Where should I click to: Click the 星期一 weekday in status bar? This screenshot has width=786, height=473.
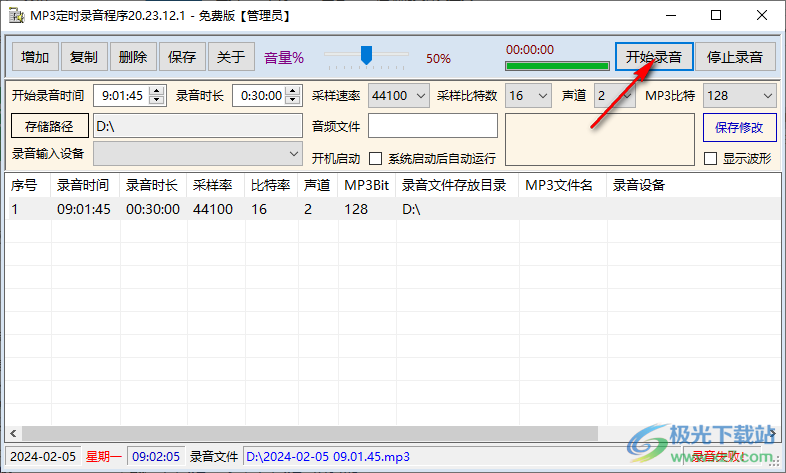click(104, 456)
